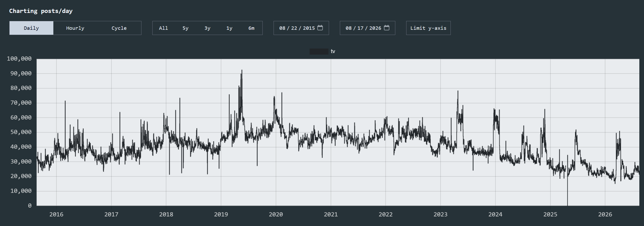Click the 2017 x-axis label
Image resolution: width=644 pixels, height=226 pixels.
pos(111,214)
